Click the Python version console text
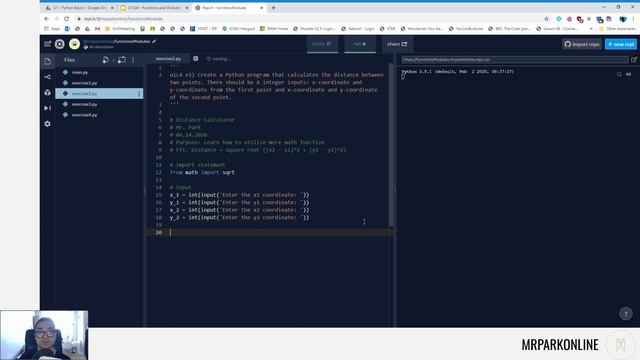Viewport: 640px width, 360px height. 458,71
